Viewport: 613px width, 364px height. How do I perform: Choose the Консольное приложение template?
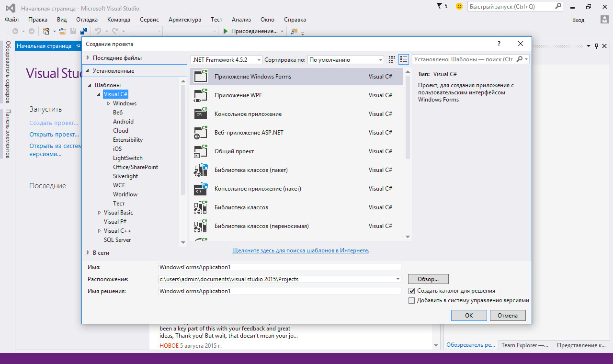point(296,114)
